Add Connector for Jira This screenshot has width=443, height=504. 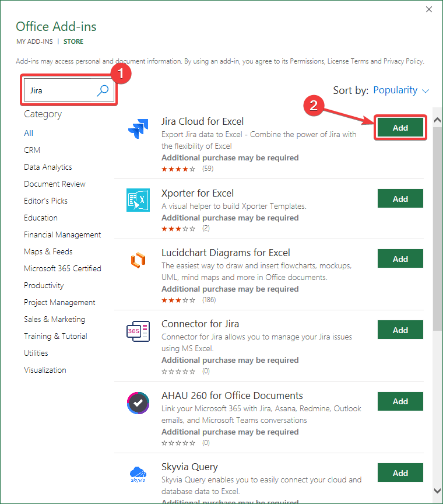400,330
